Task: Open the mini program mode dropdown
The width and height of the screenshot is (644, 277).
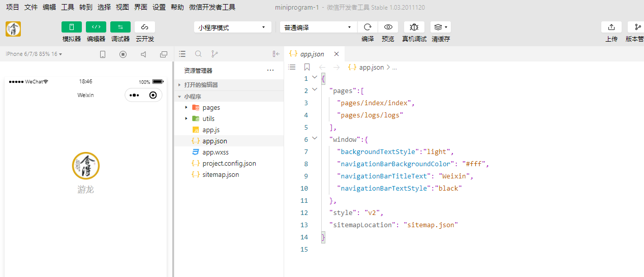Action: coord(232,27)
